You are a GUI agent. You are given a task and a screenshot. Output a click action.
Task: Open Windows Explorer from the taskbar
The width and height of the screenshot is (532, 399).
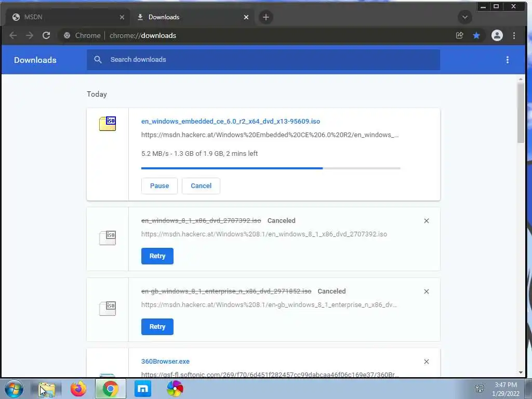[x=47, y=389]
